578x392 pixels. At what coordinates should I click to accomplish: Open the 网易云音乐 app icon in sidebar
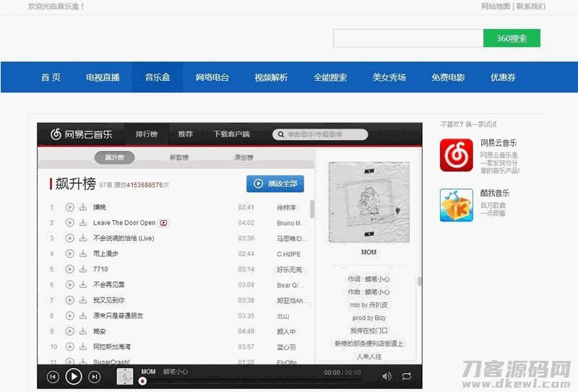click(x=457, y=154)
